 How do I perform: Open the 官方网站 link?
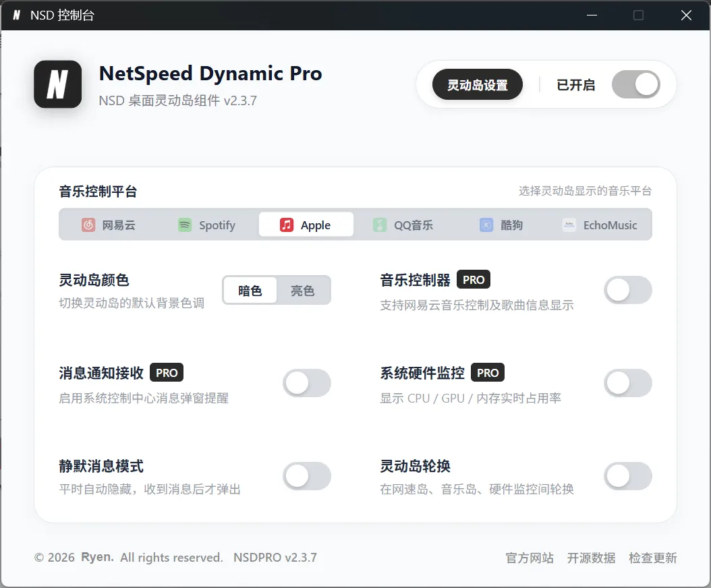point(530,558)
